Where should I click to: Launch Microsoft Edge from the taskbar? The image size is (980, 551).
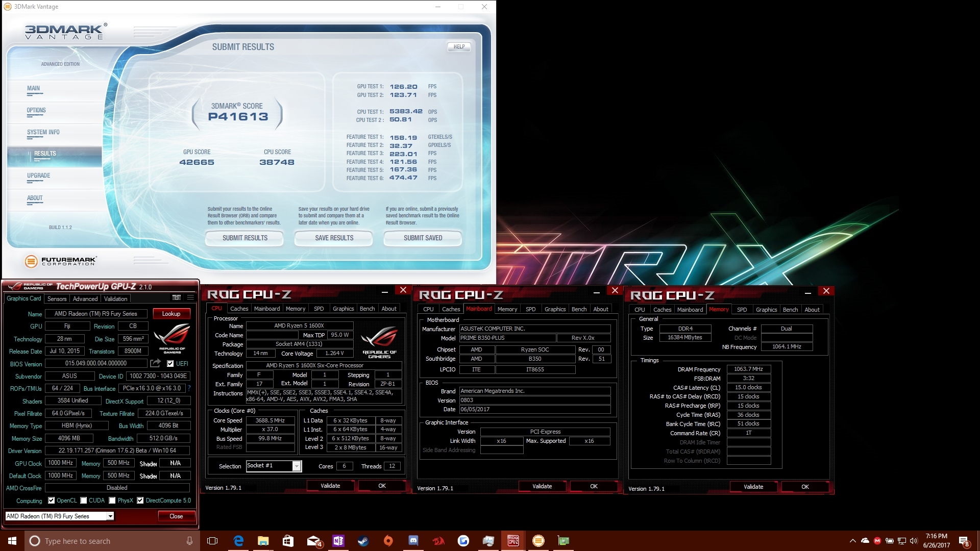pyautogui.click(x=238, y=541)
